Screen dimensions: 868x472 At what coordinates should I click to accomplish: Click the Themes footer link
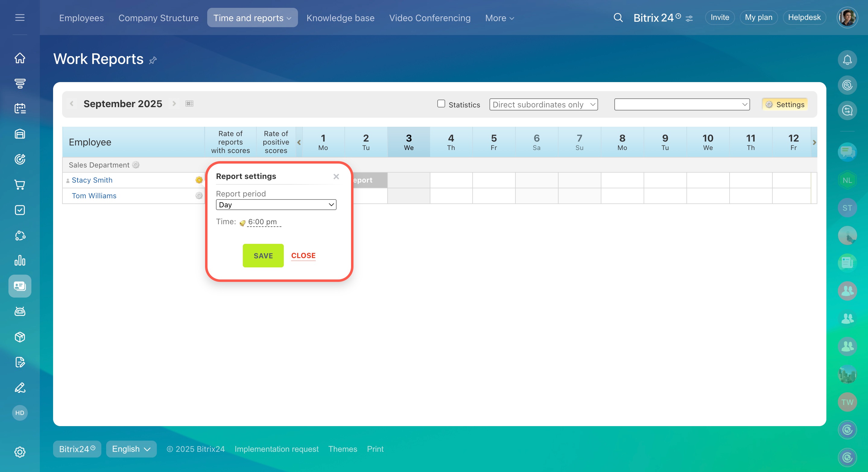(343, 449)
